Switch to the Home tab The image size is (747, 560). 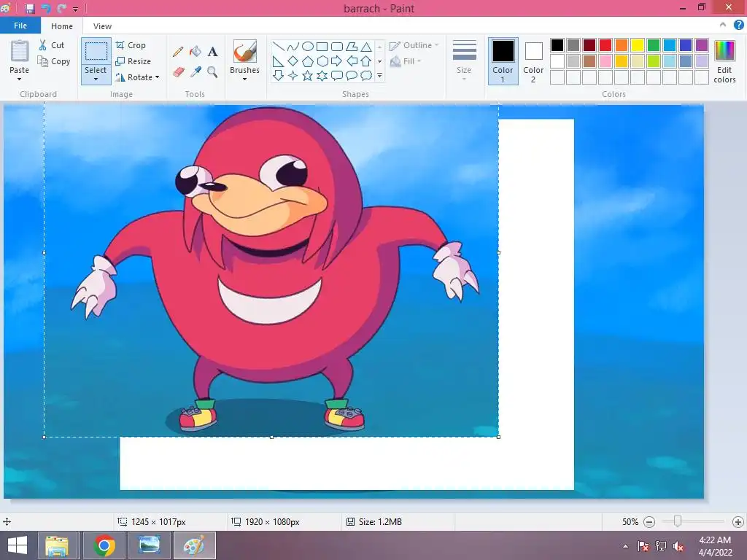[62, 26]
